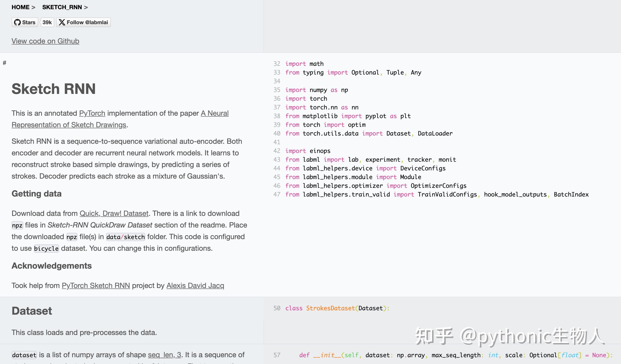The image size is (621, 364).
Task: Click the StrokesDataset class name in code
Action: (330, 308)
